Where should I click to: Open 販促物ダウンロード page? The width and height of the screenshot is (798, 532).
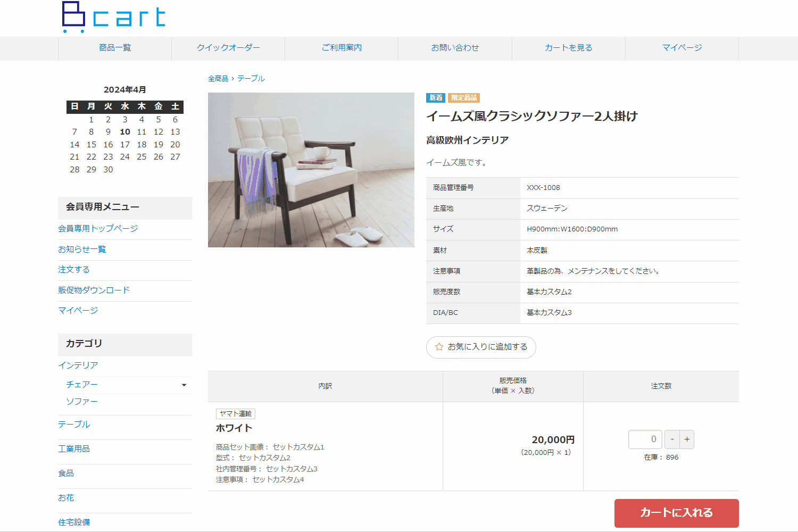pyautogui.click(x=94, y=290)
